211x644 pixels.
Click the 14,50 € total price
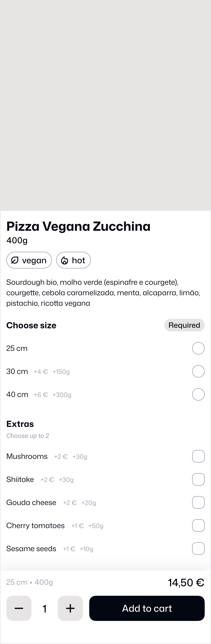186,583
